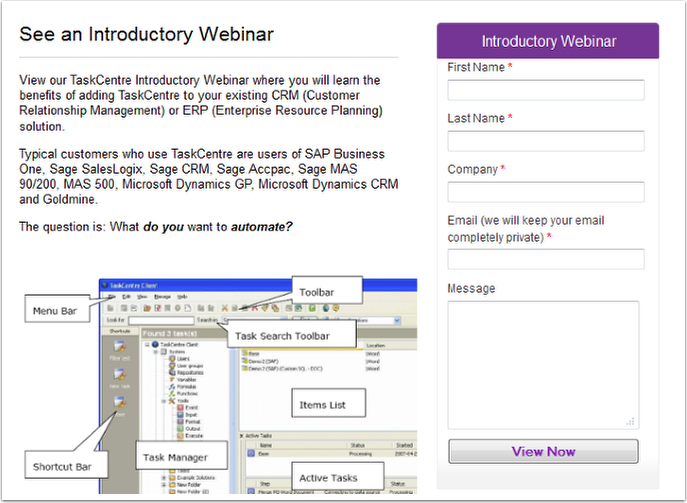Image resolution: width=687 pixels, height=503 pixels.
Task: Click the Email input field
Action: [x=546, y=259]
